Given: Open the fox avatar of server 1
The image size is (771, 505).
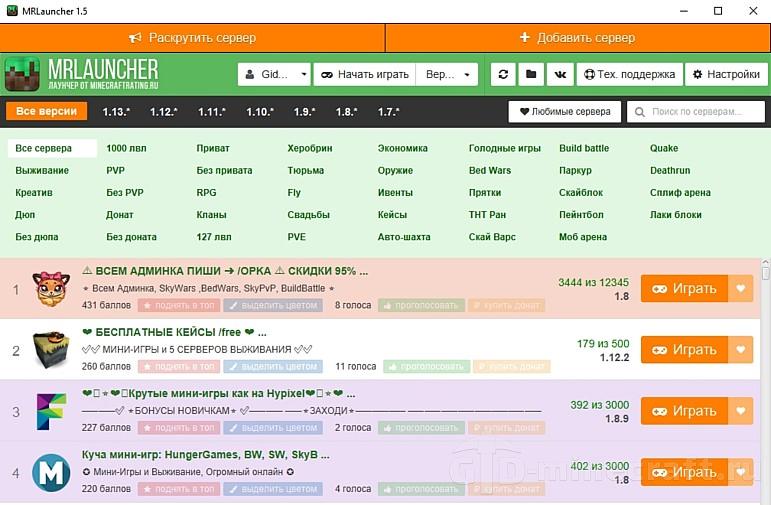Looking at the screenshot, I should coord(51,289).
